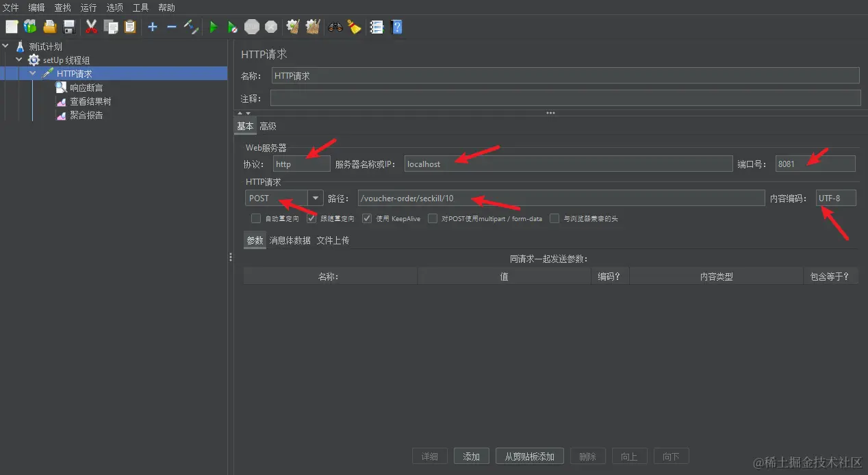Click the magnifier icon of 响应断言
Image resolution: width=868 pixels, height=475 pixels.
point(61,88)
